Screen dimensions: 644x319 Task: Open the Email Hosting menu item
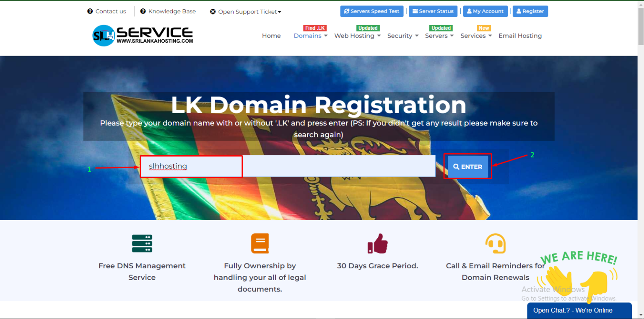point(520,36)
